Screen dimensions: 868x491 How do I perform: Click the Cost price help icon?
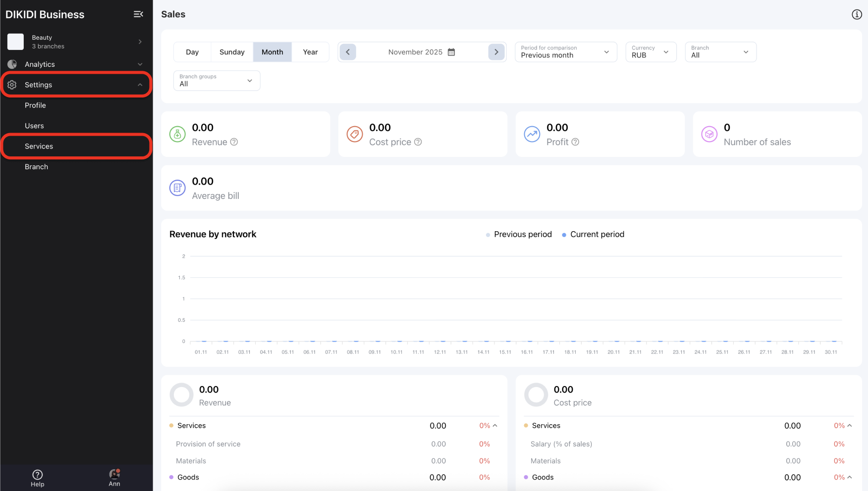click(418, 142)
